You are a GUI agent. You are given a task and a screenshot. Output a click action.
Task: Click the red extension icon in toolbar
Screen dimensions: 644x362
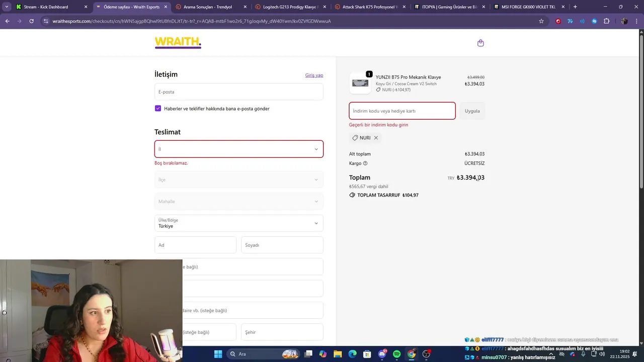tap(558, 21)
